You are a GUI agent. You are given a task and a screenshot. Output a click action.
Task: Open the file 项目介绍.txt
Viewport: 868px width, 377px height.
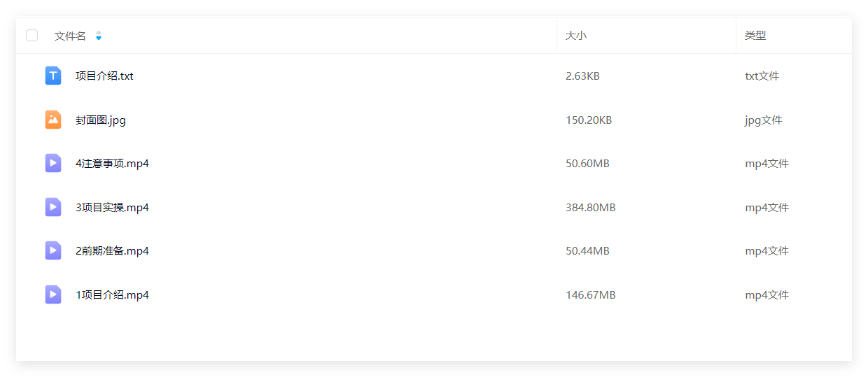pyautogui.click(x=104, y=76)
